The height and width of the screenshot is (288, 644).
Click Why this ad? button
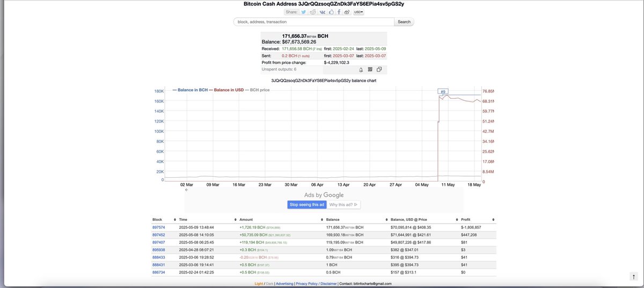344,205
